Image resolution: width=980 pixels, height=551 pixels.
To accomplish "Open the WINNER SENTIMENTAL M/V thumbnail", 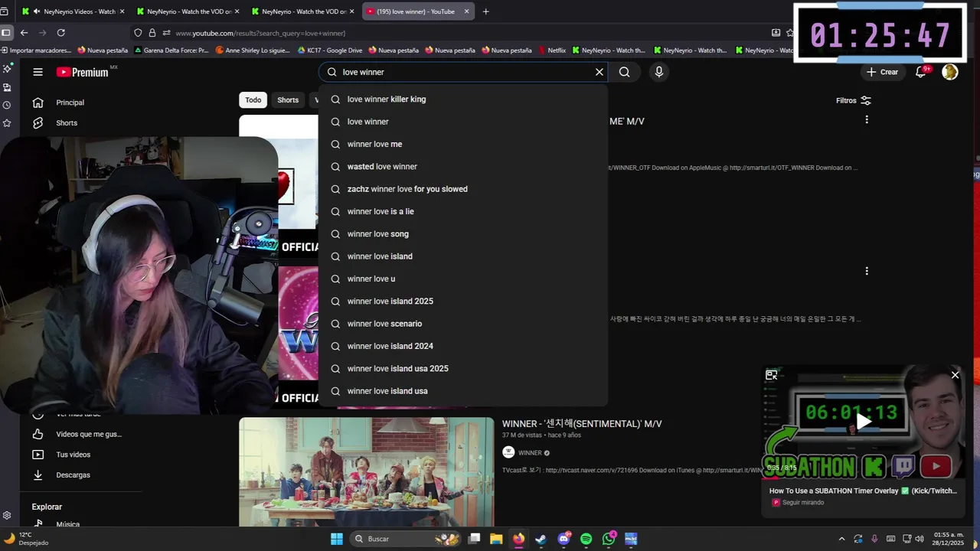I will point(367,471).
